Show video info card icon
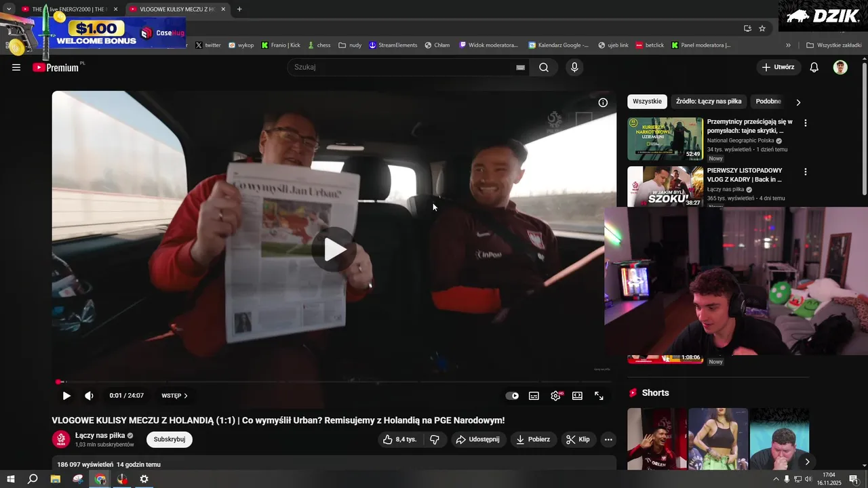868x488 pixels. click(x=603, y=102)
